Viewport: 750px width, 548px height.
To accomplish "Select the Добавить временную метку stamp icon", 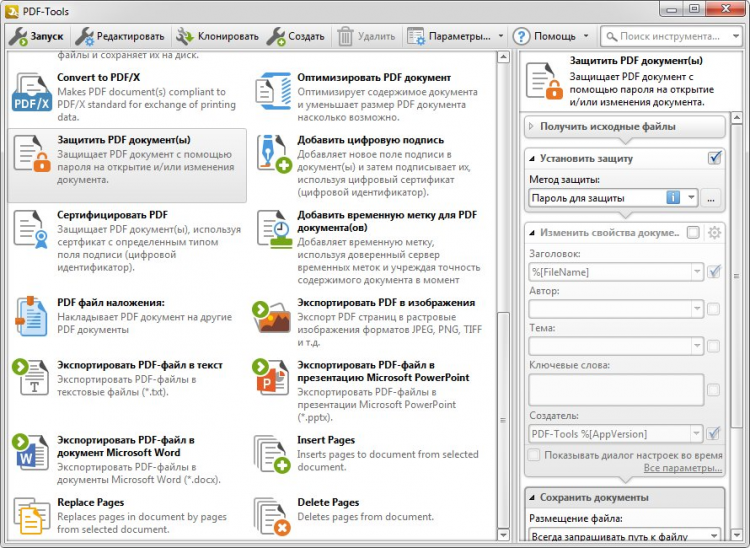I will tap(274, 230).
